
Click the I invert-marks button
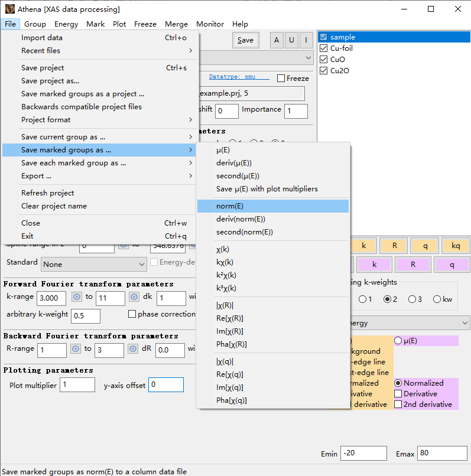[306, 40]
